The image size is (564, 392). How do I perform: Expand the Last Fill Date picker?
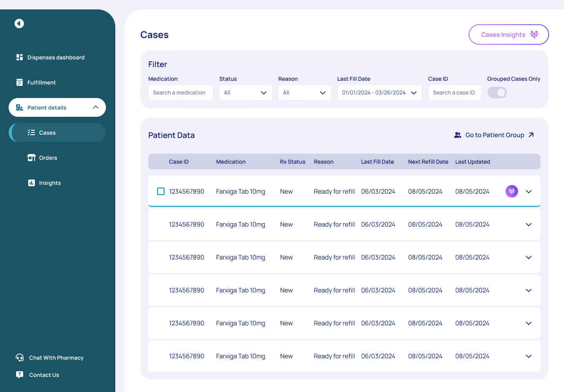[414, 93]
